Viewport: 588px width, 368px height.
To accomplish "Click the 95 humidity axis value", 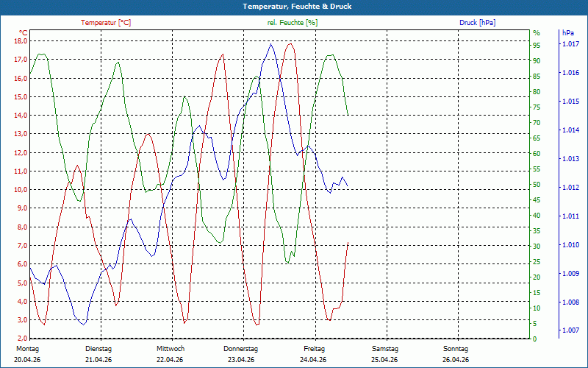I will [x=537, y=45].
